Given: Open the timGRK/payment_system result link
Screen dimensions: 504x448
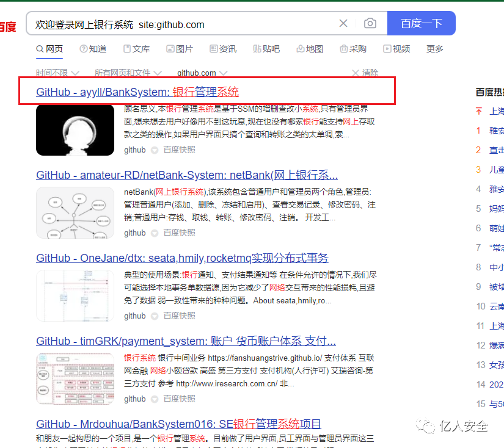Looking at the screenshot, I should pos(186,341).
